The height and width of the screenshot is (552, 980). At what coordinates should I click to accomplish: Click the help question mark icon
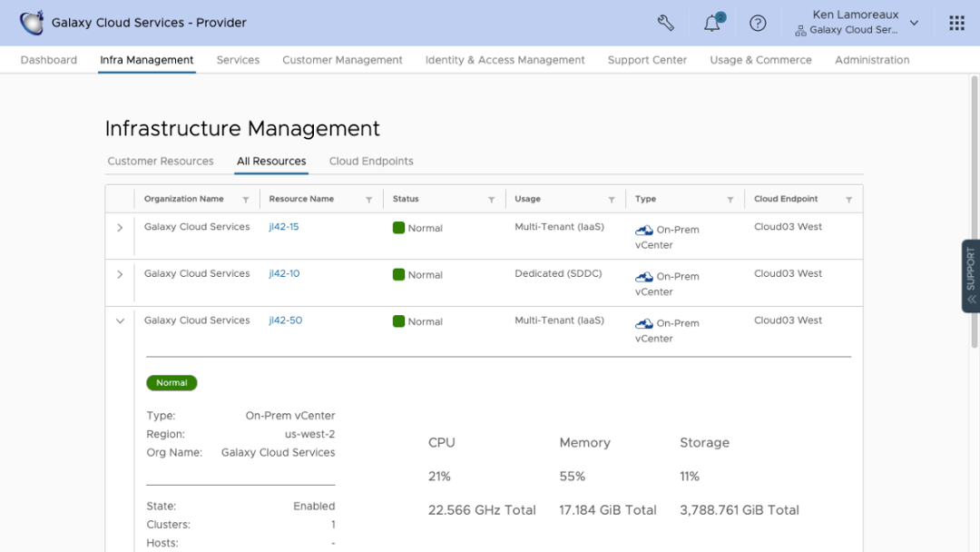coord(758,23)
